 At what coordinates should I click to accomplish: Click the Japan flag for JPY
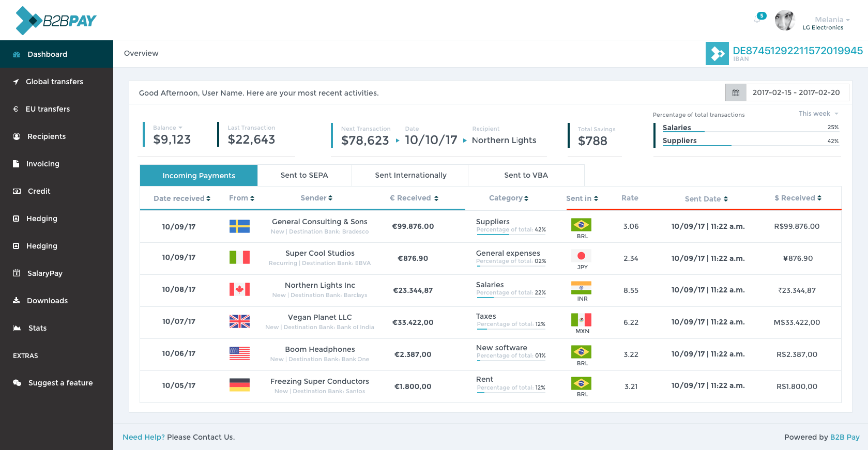(581, 256)
